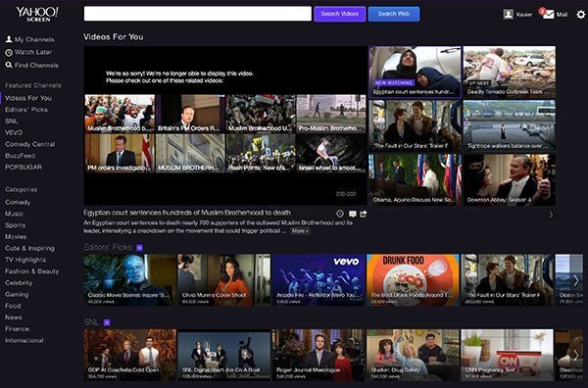Open Movies category
The height and width of the screenshot is (388, 588).
[16, 236]
